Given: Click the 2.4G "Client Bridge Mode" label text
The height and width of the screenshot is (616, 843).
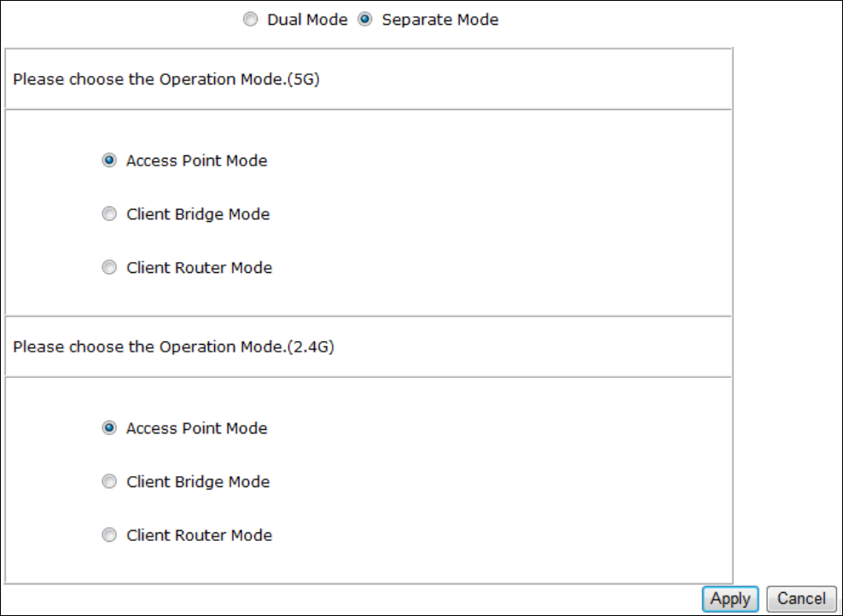Looking at the screenshot, I should point(198,482).
